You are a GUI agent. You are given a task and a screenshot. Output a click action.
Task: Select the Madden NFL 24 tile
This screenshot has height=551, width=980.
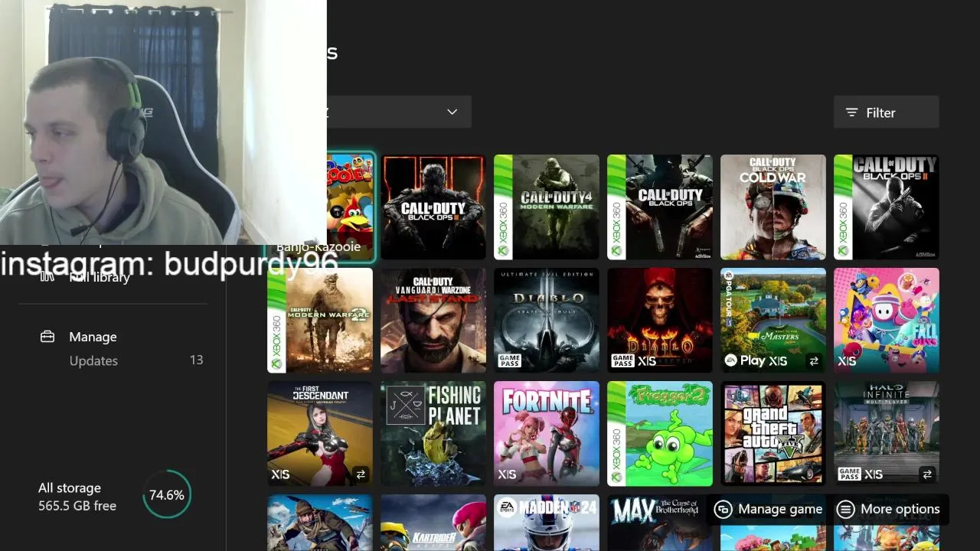coord(547,523)
